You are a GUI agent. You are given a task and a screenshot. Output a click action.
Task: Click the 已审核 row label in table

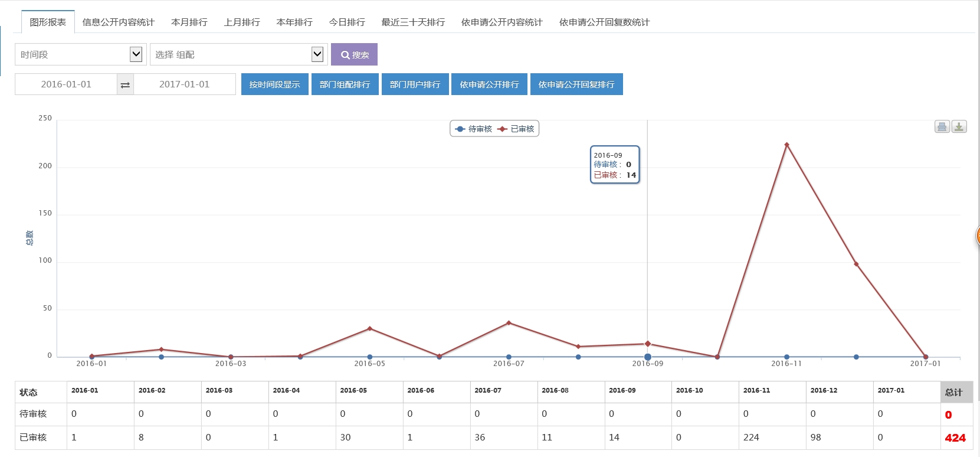[33, 438]
